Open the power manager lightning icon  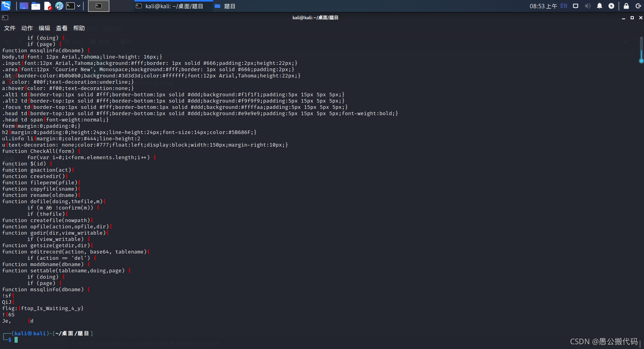click(x=611, y=6)
